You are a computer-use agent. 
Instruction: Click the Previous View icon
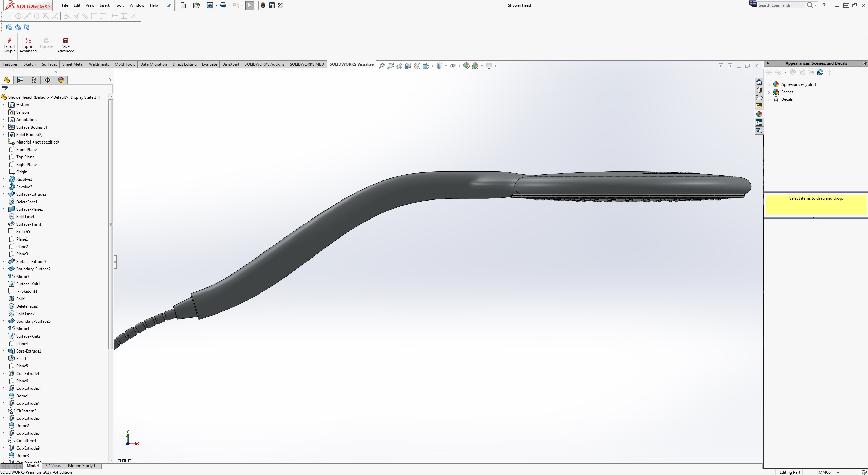click(x=399, y=66)
